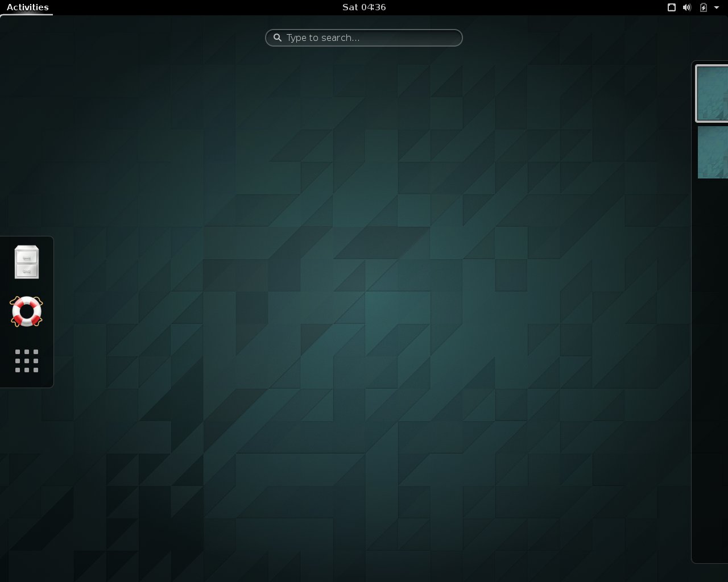The width and height of the screenshot is (728, 582).
Task: Launch Help from the lifebuoy icon
Action: (x=27, y=311)
